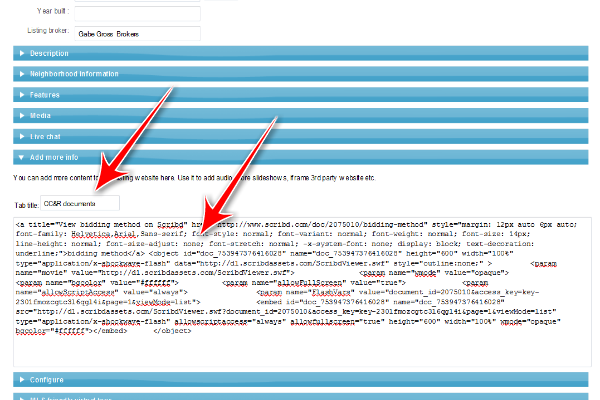This screenshot has width=600, height=400.
Task: Click the Configure section arrow icon
Action: pos(22,380)
